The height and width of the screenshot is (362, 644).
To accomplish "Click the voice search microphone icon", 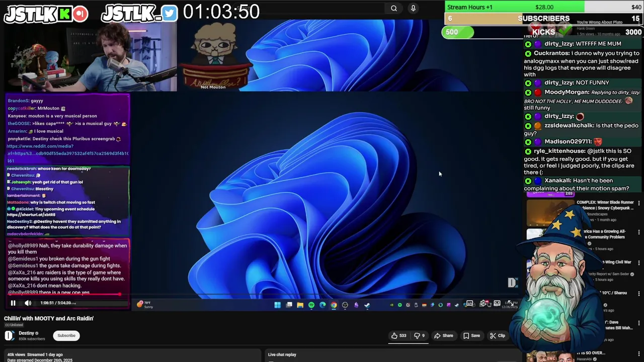I will tap(413, 8).
